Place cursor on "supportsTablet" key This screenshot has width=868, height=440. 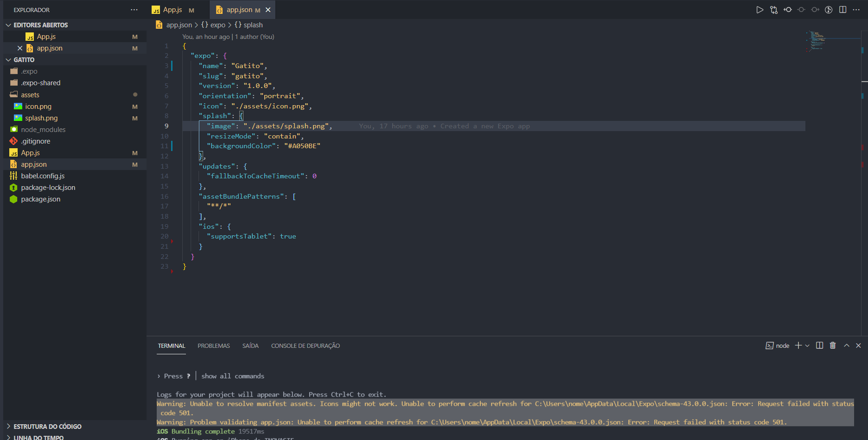(x=239, y=236)
